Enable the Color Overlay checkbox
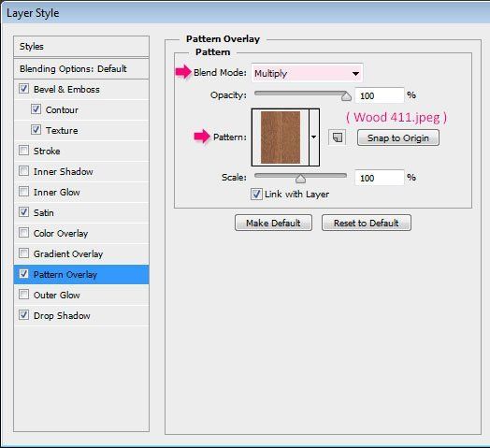490x448 pixels. (23, 233)
